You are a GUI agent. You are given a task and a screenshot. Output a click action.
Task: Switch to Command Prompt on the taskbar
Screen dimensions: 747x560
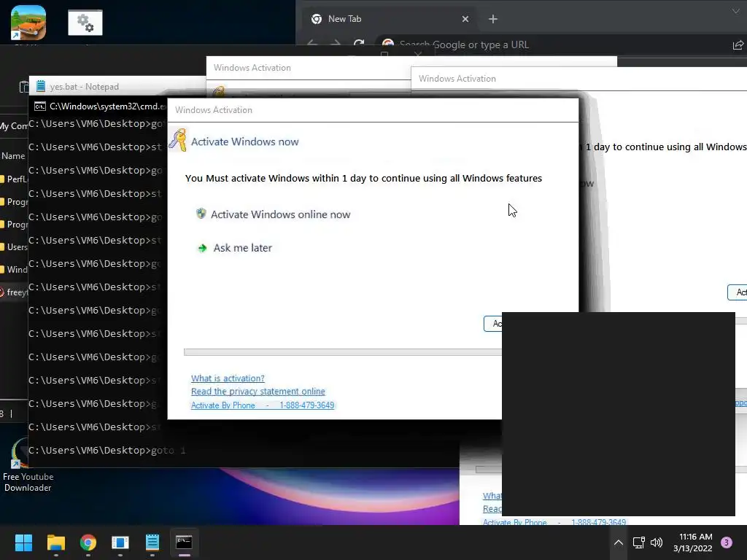(184, 542)
